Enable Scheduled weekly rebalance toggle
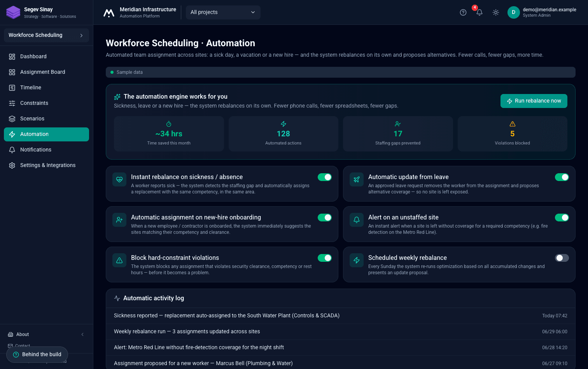The image size is (588, 369). tap(562, 258)
